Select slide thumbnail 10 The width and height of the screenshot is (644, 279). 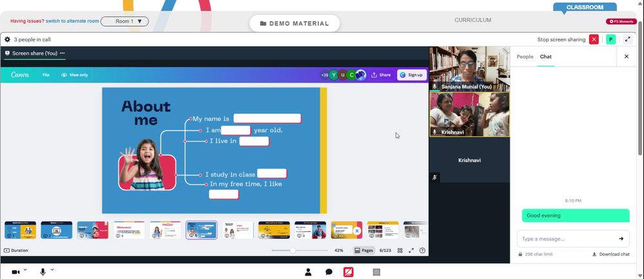[346, 230]
